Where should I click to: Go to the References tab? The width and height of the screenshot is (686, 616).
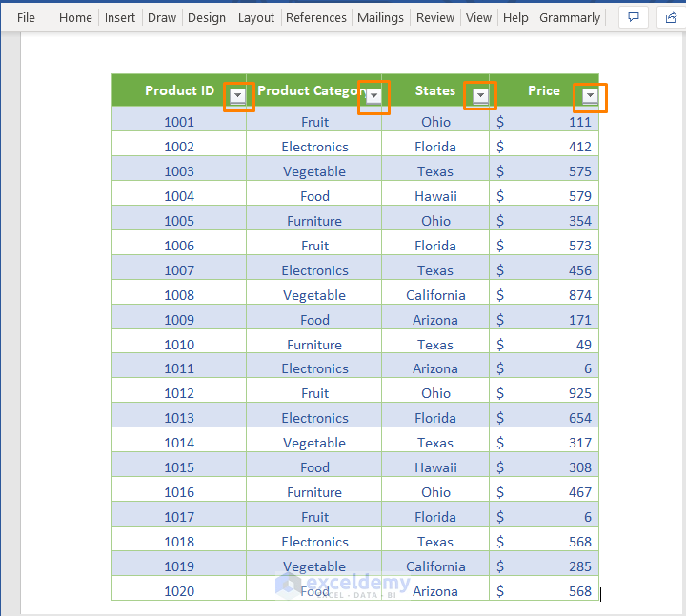(x=316, y=17)
